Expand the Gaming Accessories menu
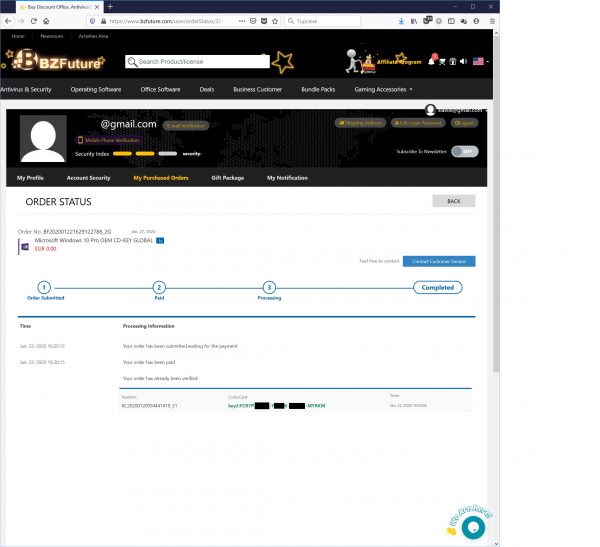 (x=383, y=90)
